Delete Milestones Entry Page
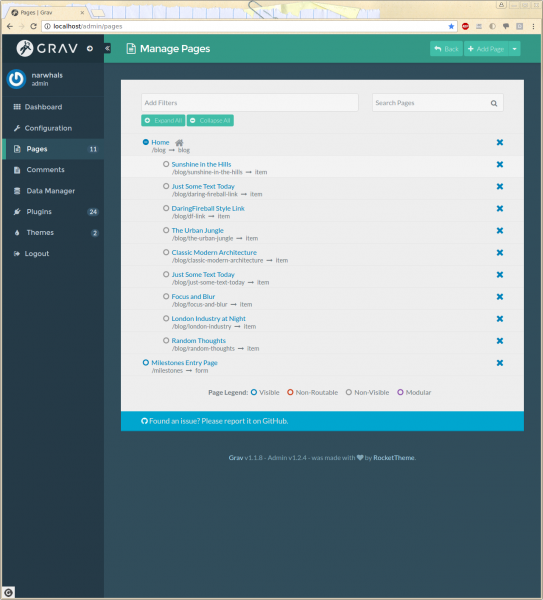Screen dimensions: 543x600 pyautogui.click(x=500, y=363)
